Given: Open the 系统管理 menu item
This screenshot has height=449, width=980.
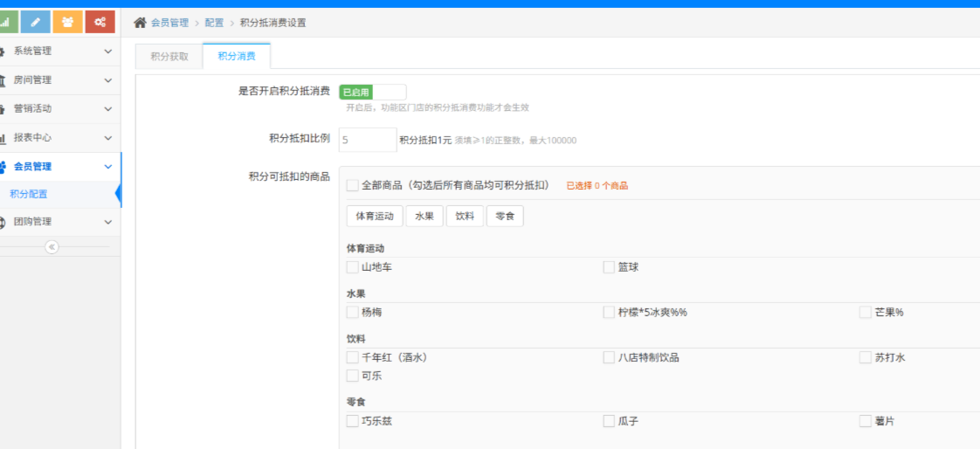Looking at the screenshot, I should (60, 52).
